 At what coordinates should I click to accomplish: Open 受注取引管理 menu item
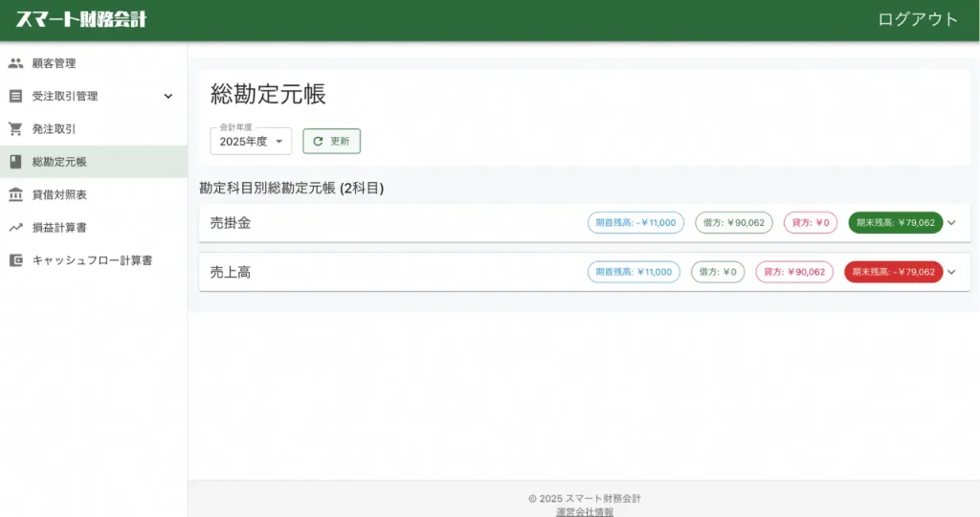click(94, 97)
